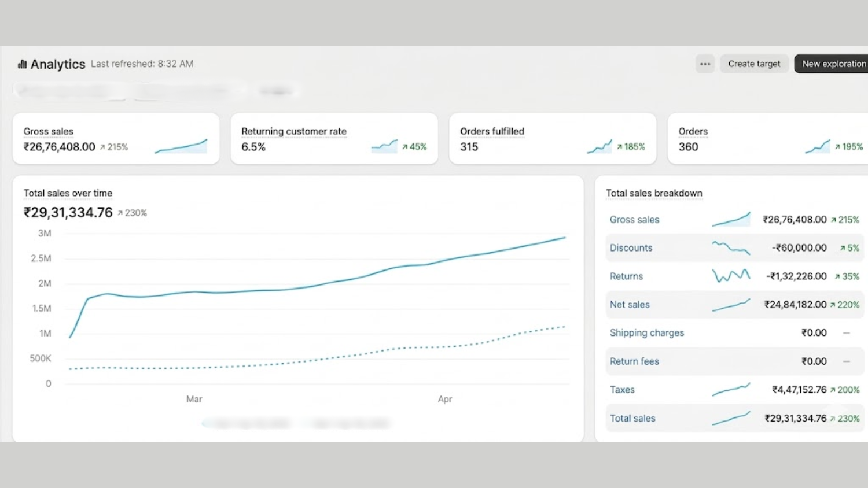Screen dimensions: 868x488
Task: Click the 360 orders value
Action: click(688, 147)
